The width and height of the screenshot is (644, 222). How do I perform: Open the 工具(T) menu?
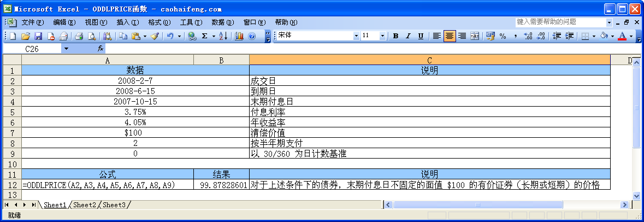click(191, 22)
